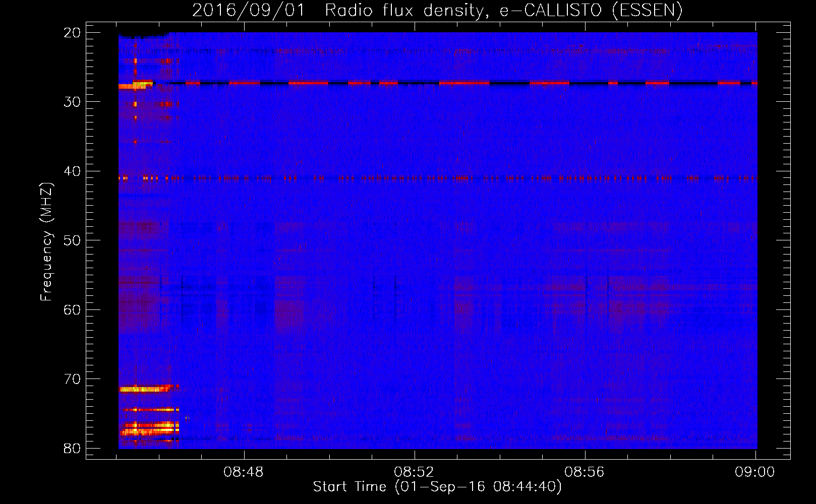The width and height of the screenshot is (816, 504).
Task: Click the 60 frequency tick label
Action: click(73, 309)
